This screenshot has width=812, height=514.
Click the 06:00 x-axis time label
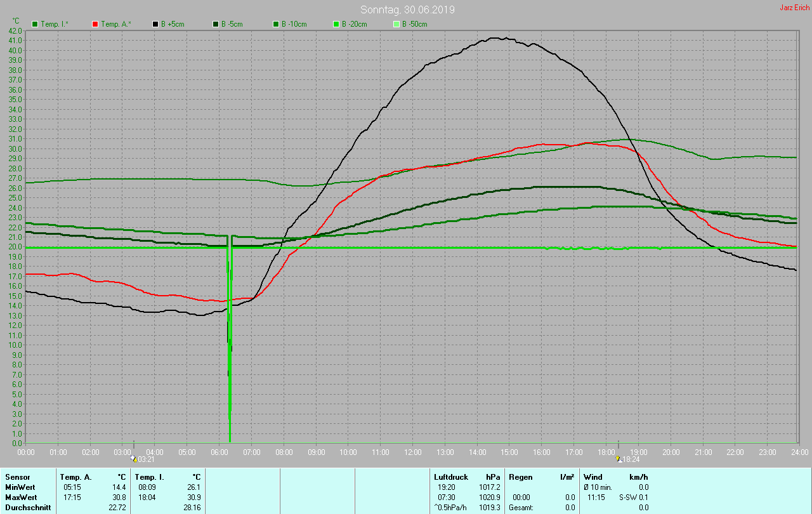[219, 452]
